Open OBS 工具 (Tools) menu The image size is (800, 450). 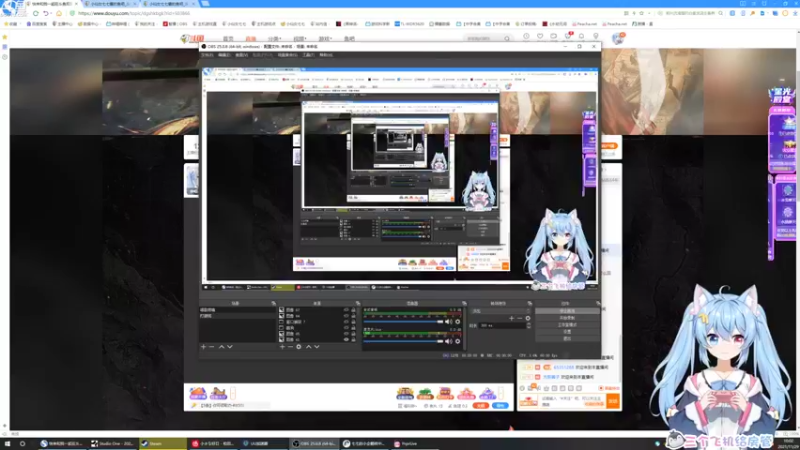pyautogui.click(x=308, y=55)
